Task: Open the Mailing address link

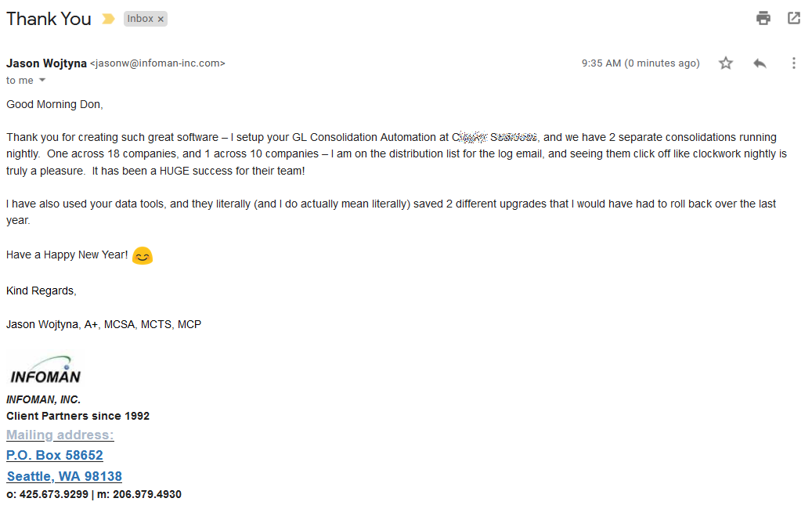Action: 60,435
